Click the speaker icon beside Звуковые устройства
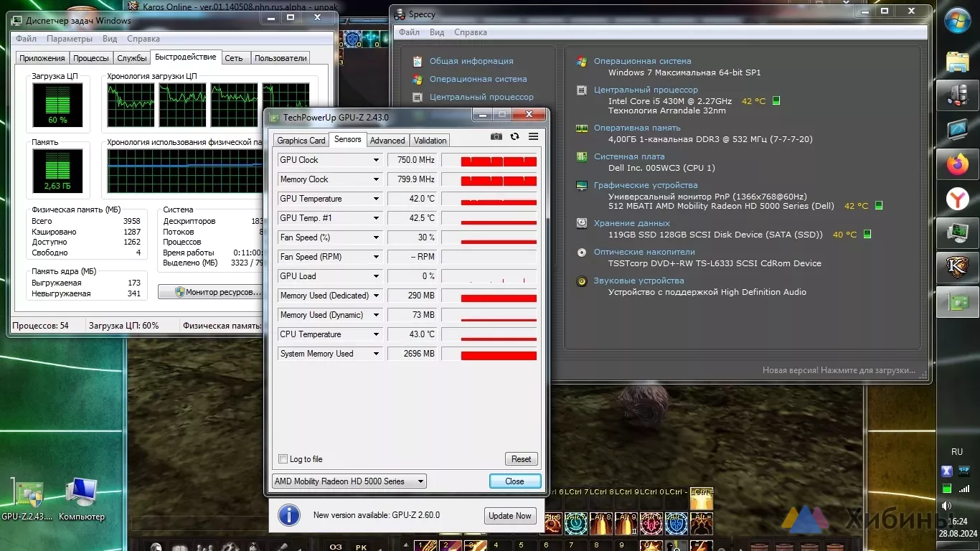This screenshot has height=551, width=980. pos(582,281)
